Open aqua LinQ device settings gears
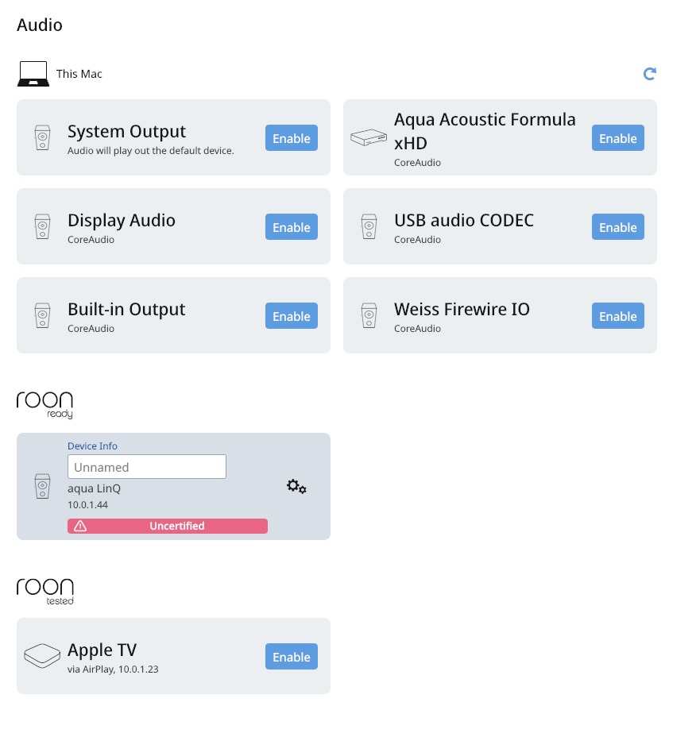Viewport: 700px width, 737px height. (x=296, y=487)
